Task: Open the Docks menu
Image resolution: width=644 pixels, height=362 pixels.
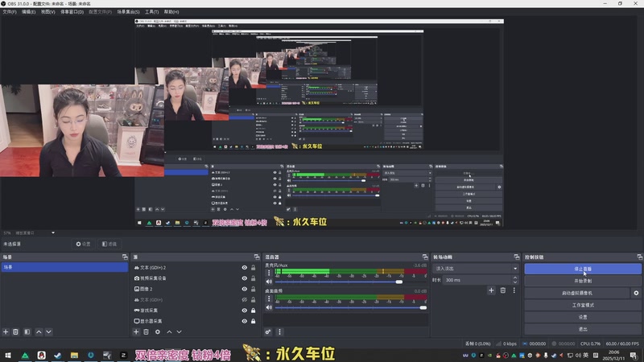Action: click(72, 12)
